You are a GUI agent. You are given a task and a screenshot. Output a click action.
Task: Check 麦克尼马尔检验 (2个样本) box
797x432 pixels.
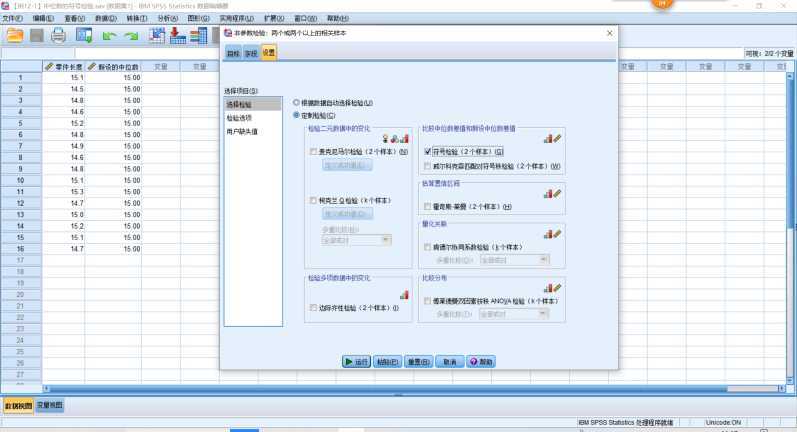pyautogui.click(x=313, y=151)
